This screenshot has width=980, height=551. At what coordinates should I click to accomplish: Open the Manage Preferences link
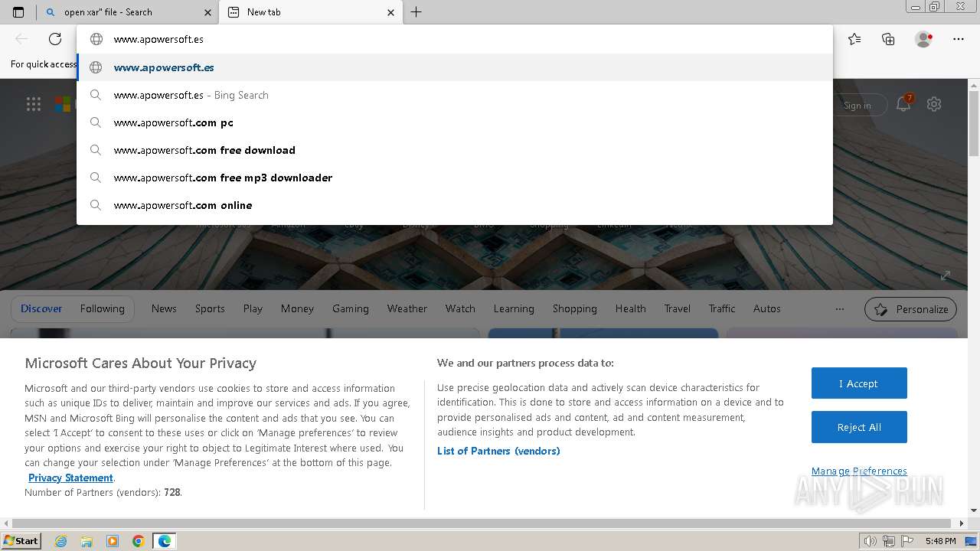click(x=859, y=471)
